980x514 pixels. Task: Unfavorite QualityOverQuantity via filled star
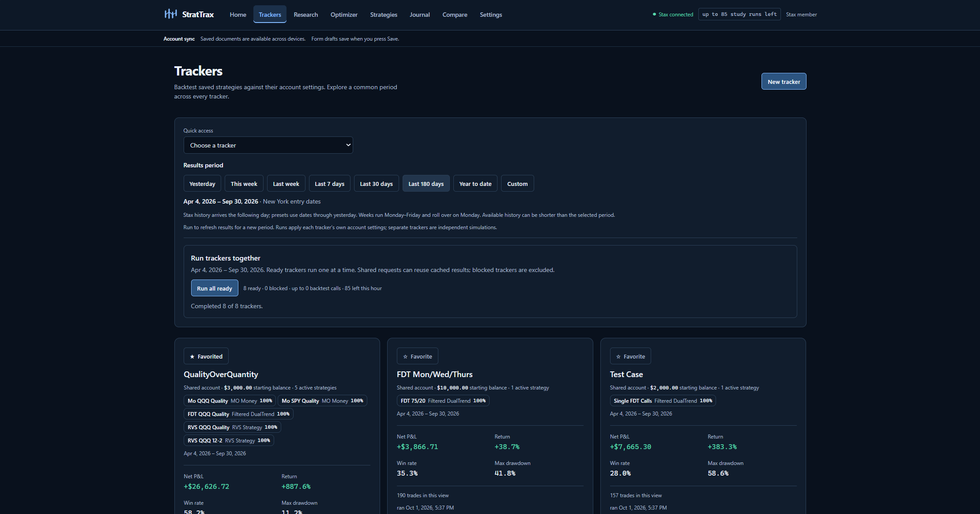(x=206, y=356)
